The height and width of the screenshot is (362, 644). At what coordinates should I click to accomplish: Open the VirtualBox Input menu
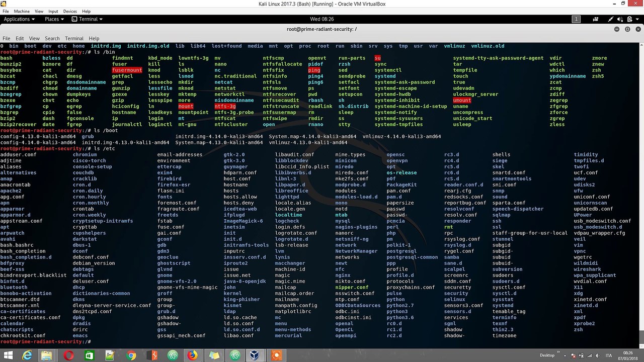click(53, 11)
